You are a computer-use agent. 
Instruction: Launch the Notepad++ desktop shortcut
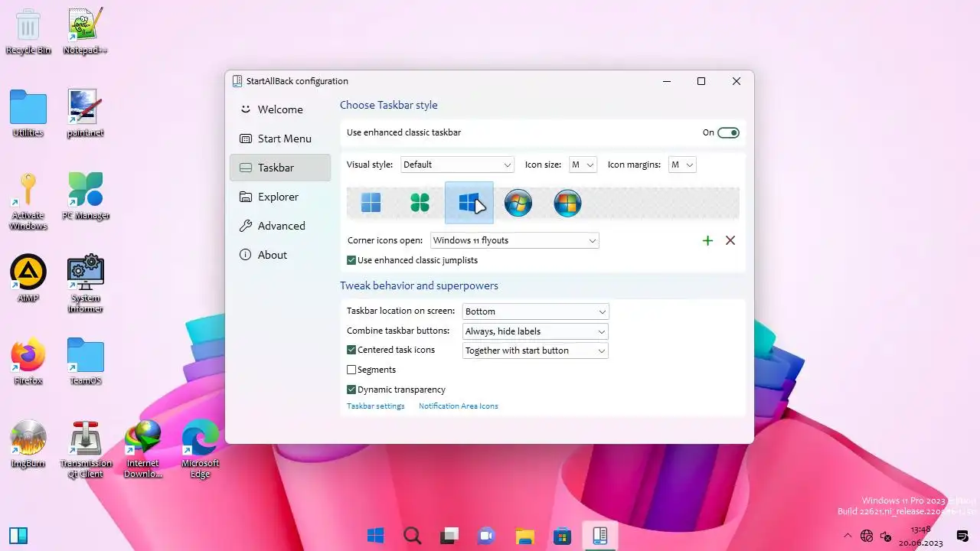(85, 32)
